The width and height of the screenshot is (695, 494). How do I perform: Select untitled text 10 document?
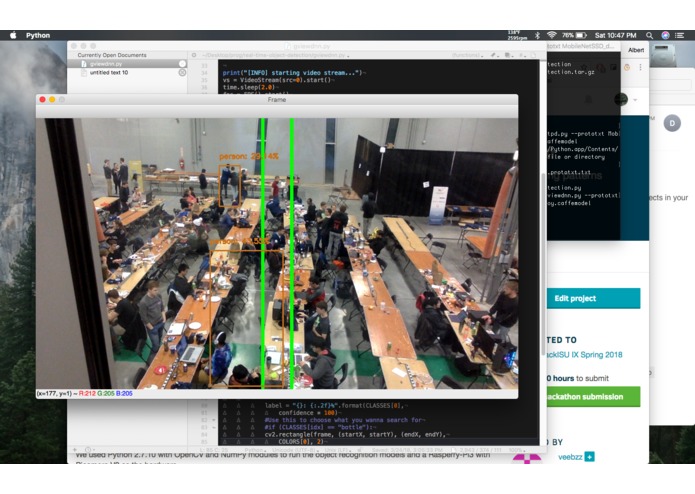[127, 72]
